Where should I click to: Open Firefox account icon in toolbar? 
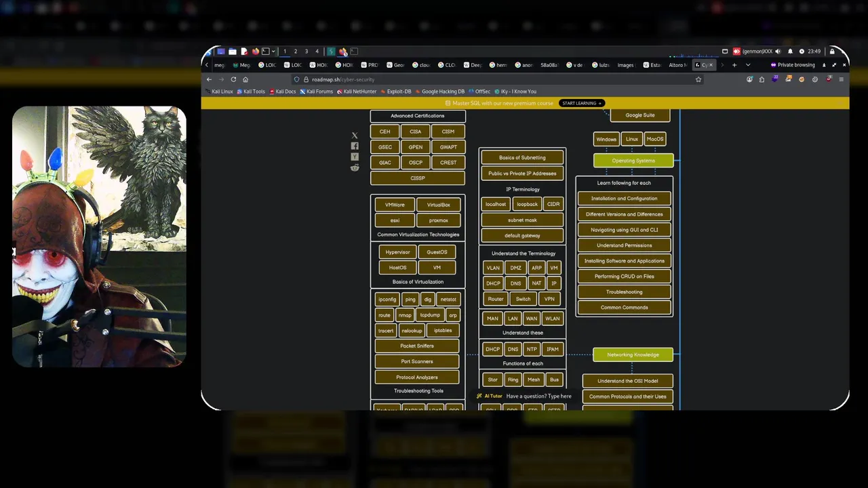click(x=749, y=79)
